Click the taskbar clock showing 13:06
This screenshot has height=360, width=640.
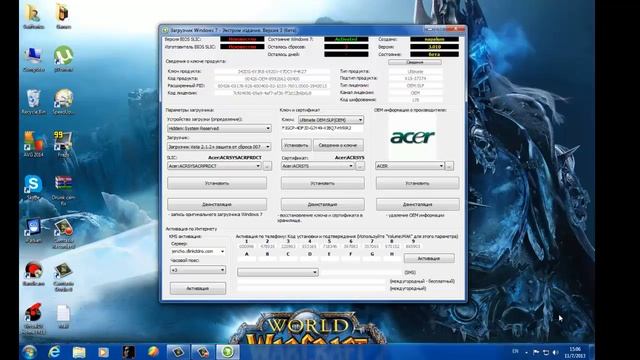point(575,352)
